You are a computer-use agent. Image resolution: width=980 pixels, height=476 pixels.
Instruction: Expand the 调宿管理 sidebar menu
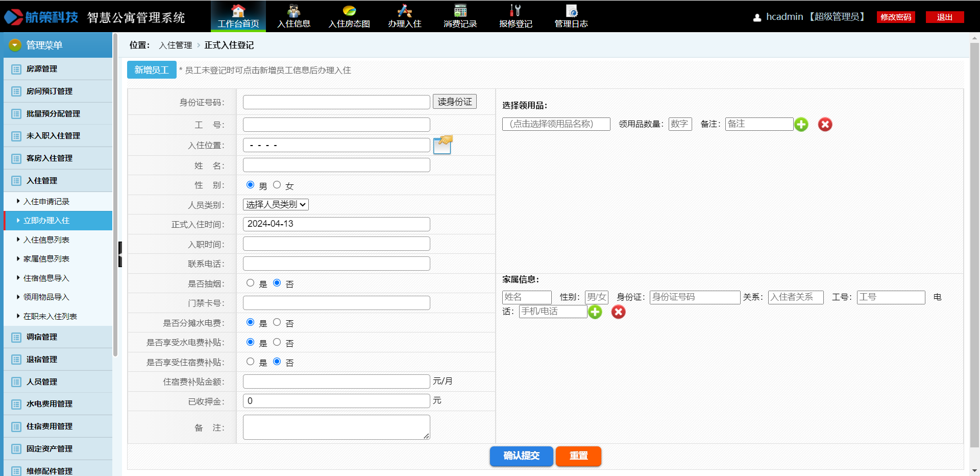(x=42, y=337)
